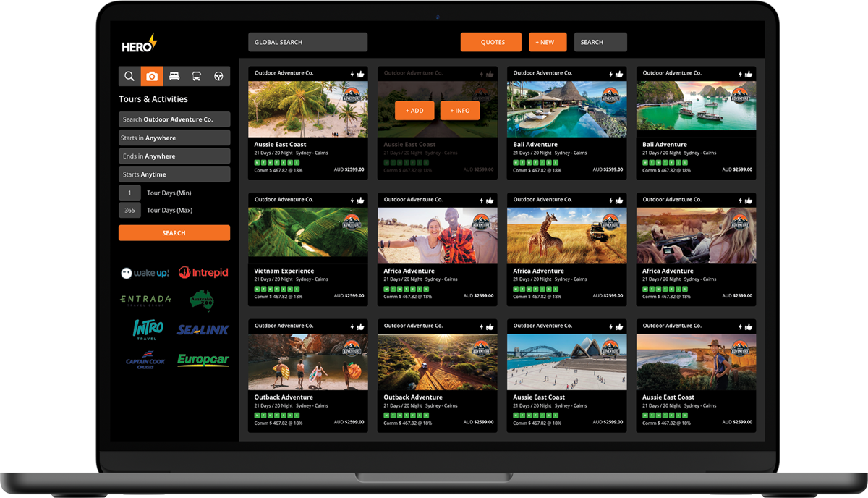
Task: Open the camera Tours & Activities tab
Action: 152,76
